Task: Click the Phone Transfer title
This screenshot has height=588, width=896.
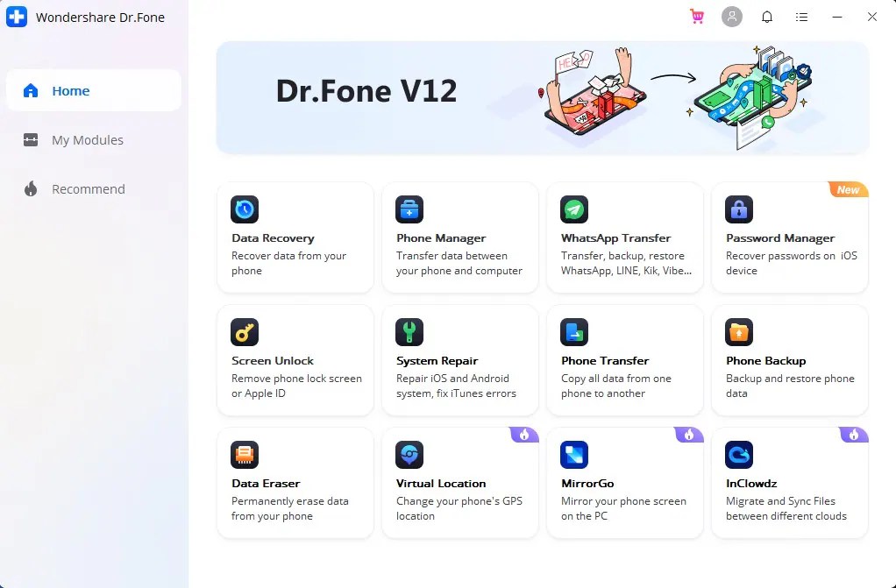Action: coord(605,361)
